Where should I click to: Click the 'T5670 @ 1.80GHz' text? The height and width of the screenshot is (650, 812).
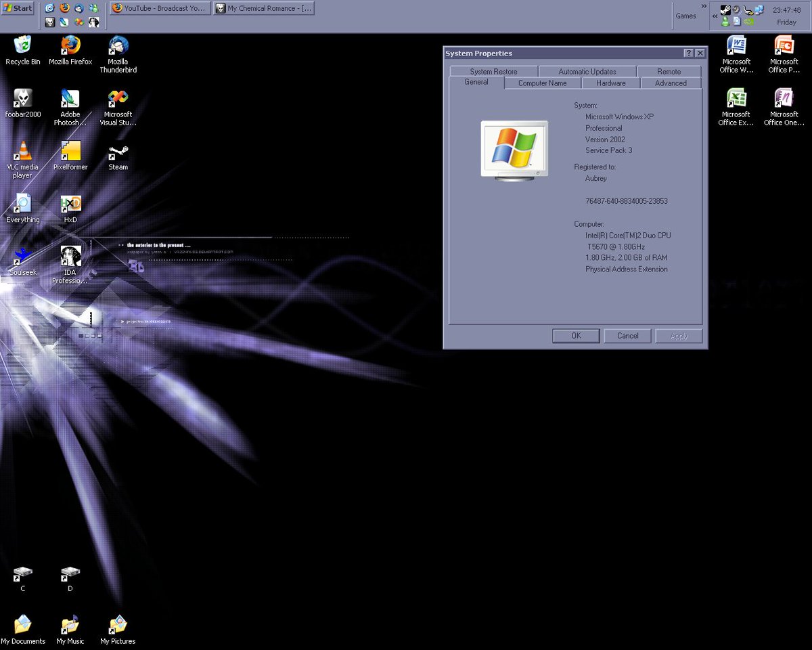(x=616, y=246)
